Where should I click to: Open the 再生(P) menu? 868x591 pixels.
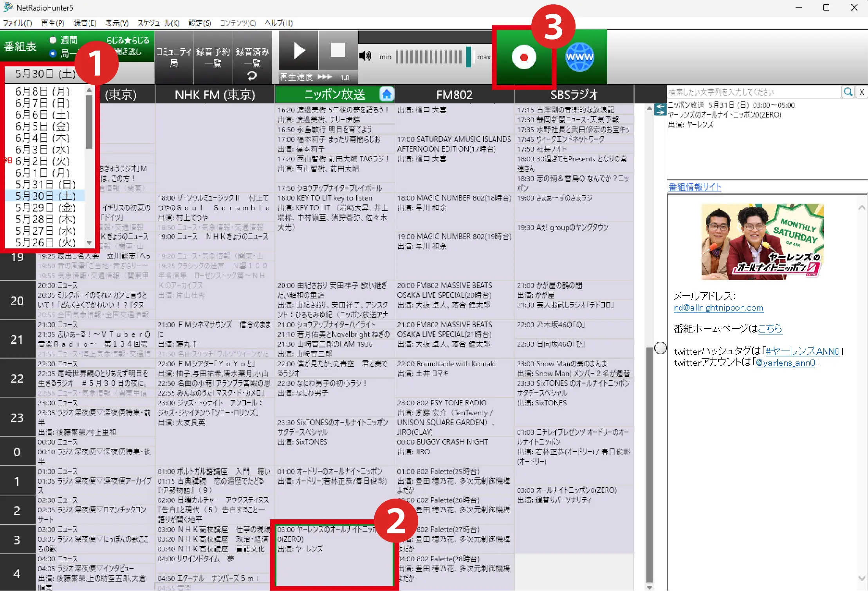click(x=53, y=23)
